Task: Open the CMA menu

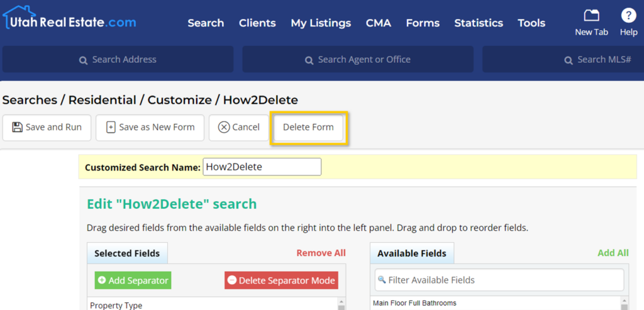Action: coord(379,23)
